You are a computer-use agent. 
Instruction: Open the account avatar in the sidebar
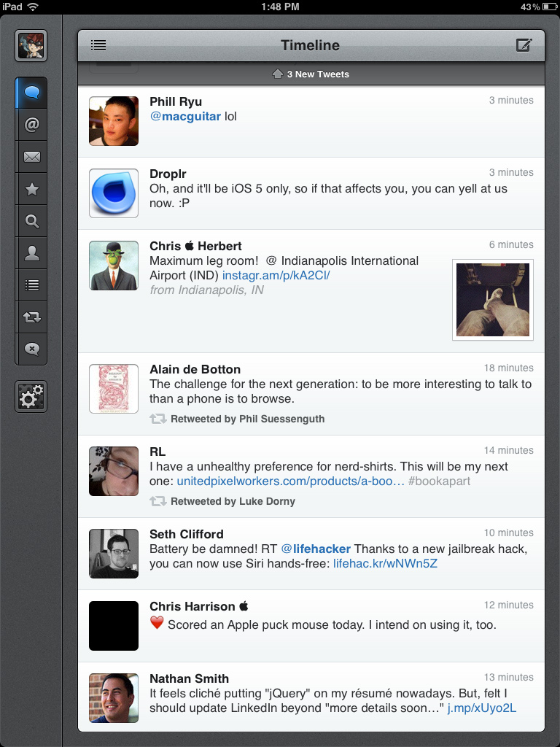(31, 46)
